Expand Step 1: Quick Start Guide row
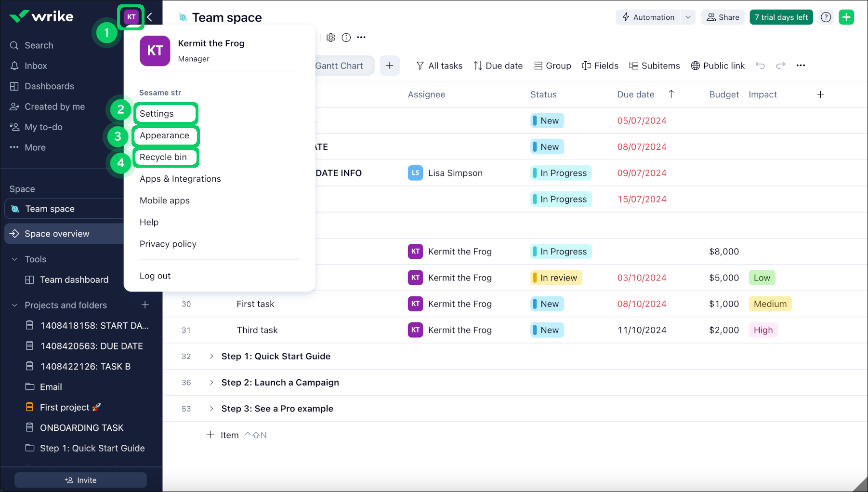 211,356
